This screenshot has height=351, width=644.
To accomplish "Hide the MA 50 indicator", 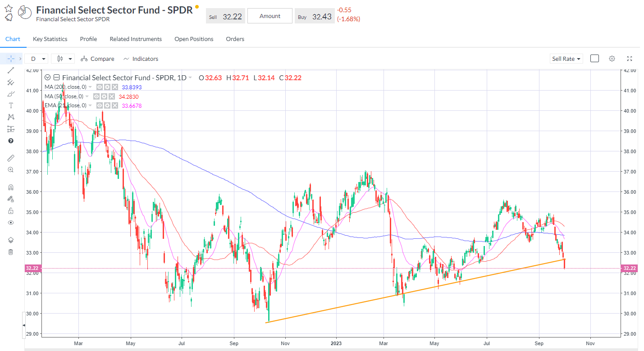I will click(x=97, y=96).
